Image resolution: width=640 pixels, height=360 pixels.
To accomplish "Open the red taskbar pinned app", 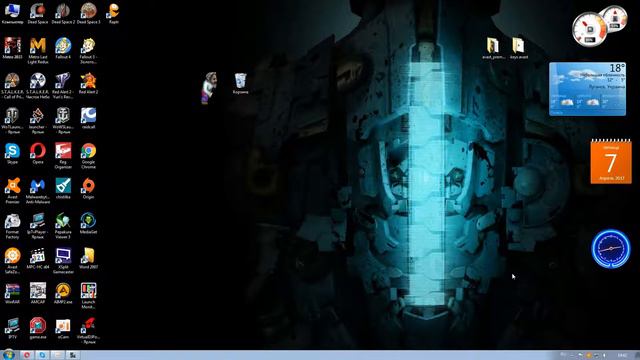I will [27, 355].
